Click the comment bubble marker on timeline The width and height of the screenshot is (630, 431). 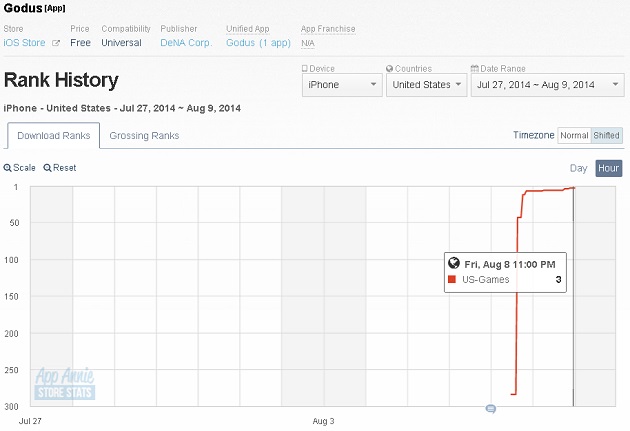(491, 409)
